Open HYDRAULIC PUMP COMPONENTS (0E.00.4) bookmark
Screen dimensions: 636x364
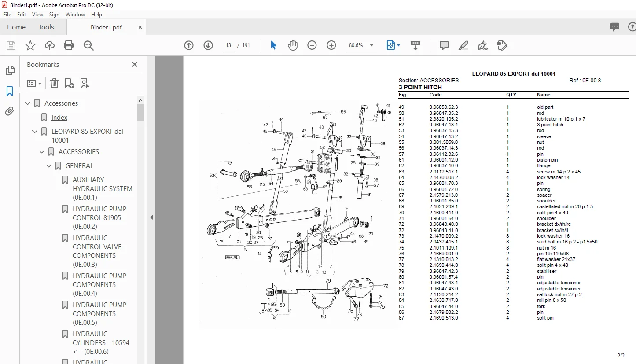click(99, 285)
